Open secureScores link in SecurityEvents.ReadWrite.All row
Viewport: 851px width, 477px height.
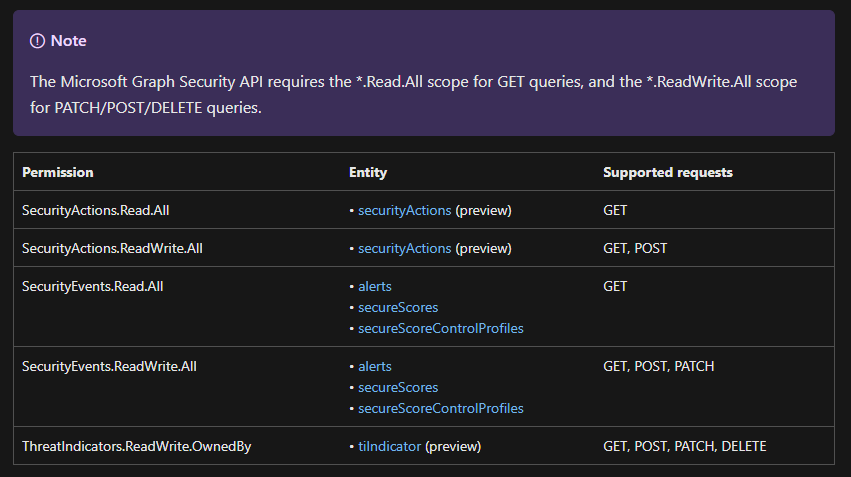pos(398,387)
